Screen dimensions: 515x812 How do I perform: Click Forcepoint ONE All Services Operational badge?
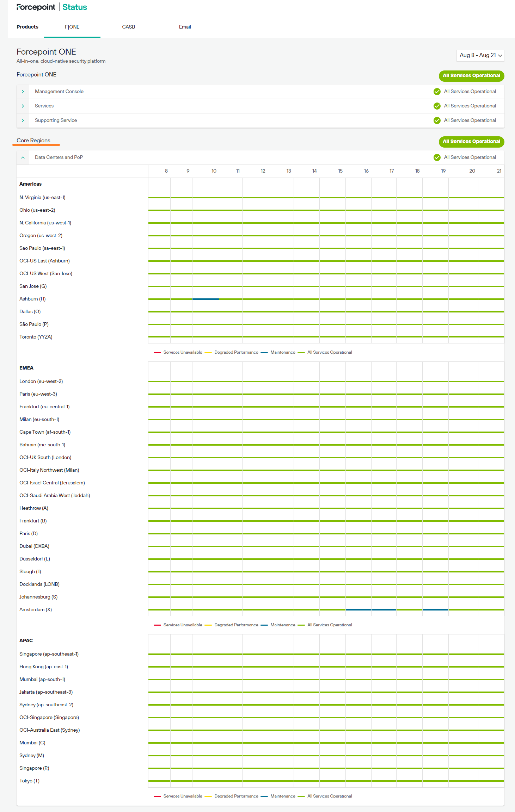coord(471,76)
